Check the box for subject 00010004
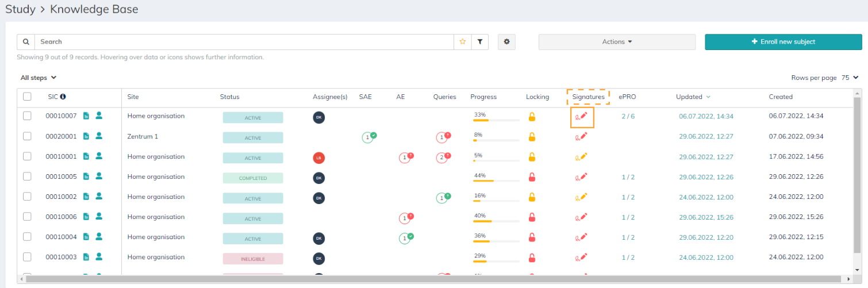 [27, 237]
